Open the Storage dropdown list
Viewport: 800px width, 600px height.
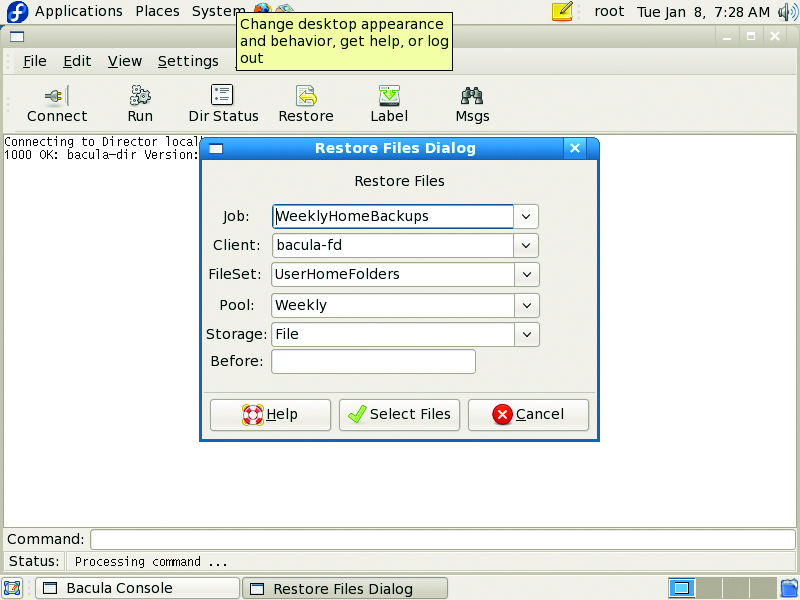pos(527,334)
